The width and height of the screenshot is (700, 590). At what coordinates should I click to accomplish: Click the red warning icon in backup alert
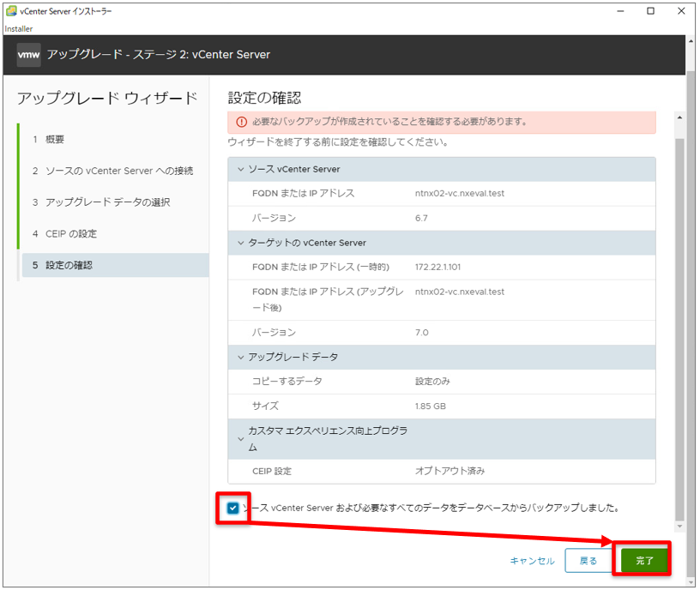(x=242, y=122)
